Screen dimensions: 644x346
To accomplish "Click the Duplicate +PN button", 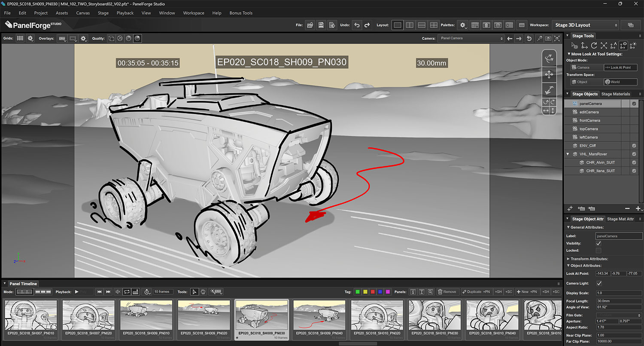I will click(x=476, y=292).
